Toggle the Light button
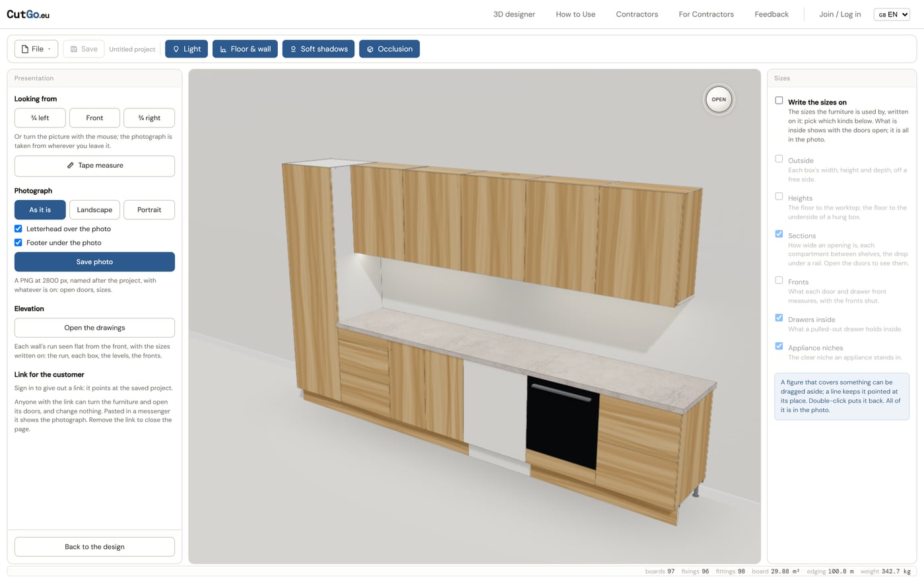 (187, 49)
